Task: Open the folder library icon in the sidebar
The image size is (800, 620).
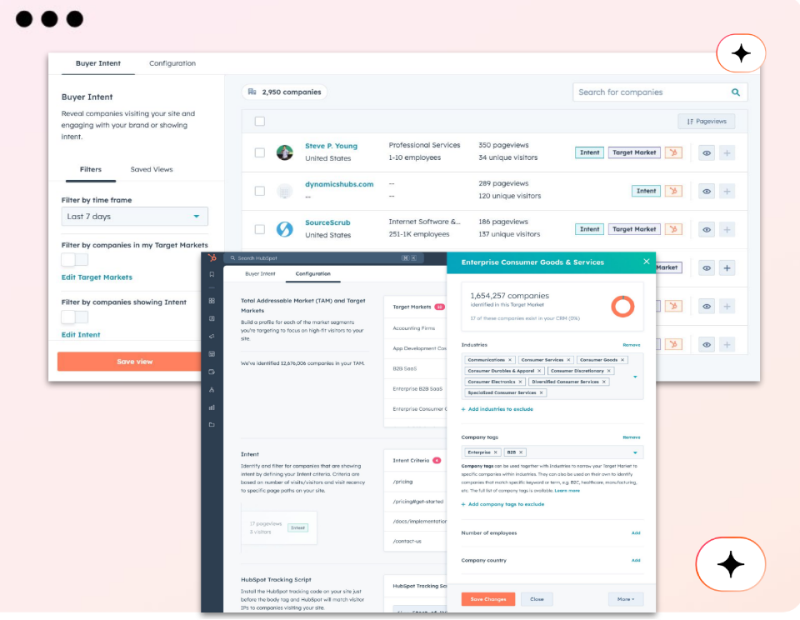Action: [x=212, y=425]
